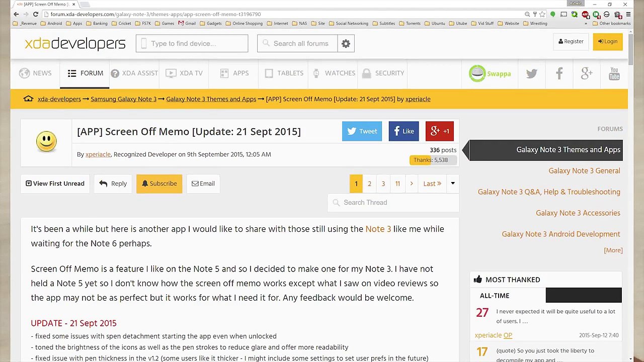Open the Torrents bookmarks folder
Image resolution: width=644 pixels, height=362 pixels.
pos(410,23)
